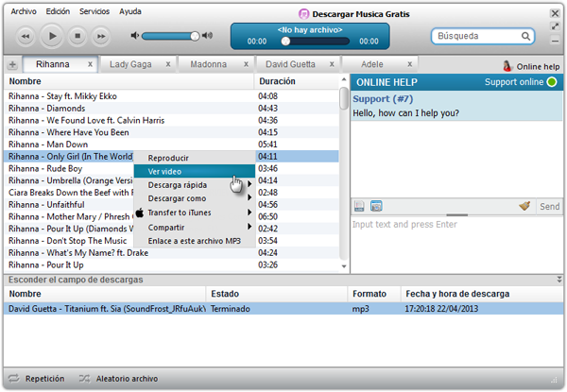This screenshot has height=392, width=567.
Task: Open the Edición menu
Action: (x=58, y=11)
